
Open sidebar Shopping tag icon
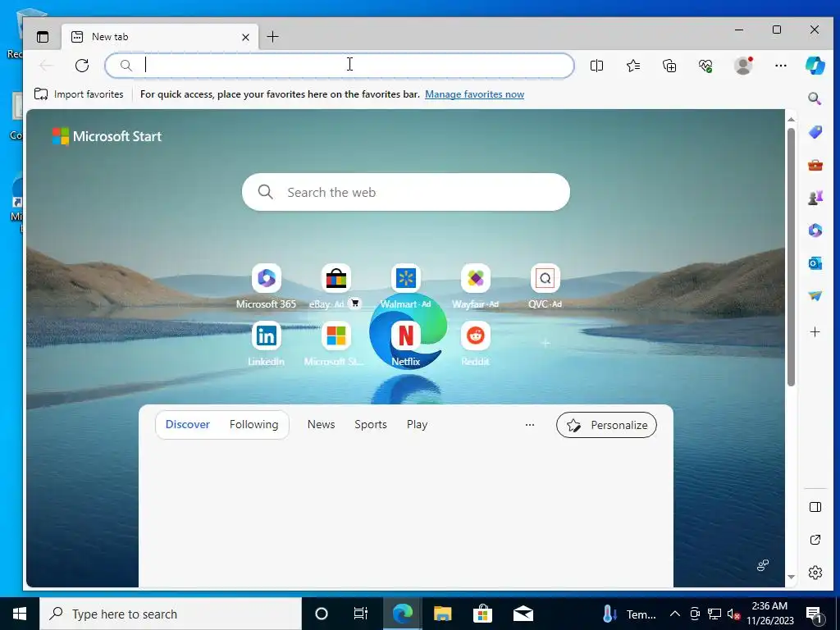[x=815, y=132]
